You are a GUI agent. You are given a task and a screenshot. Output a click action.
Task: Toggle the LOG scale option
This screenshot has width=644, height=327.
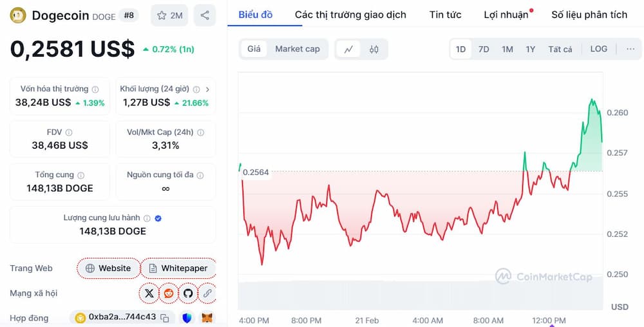(x=598, y=49)
